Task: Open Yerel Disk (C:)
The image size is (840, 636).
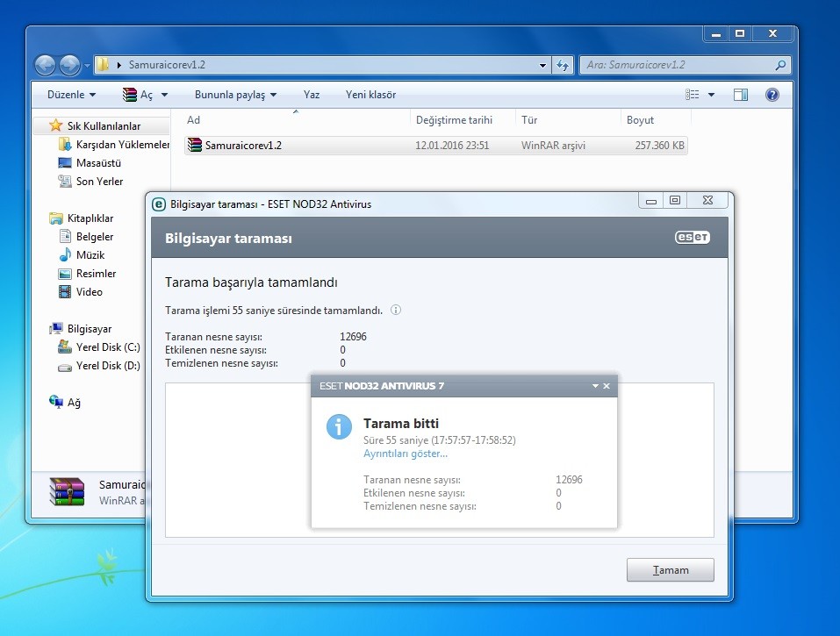Action: (108, 347)
